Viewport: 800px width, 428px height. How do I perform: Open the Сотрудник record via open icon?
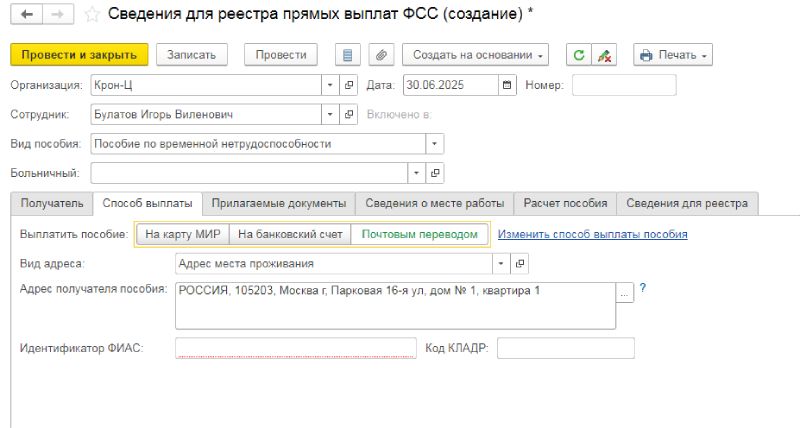tap(348, 114)
